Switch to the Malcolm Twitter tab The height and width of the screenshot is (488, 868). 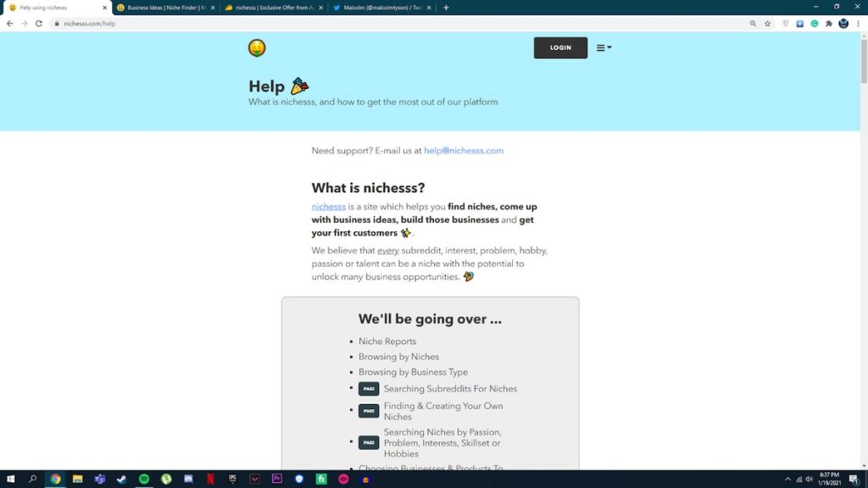tap(382, 8)
